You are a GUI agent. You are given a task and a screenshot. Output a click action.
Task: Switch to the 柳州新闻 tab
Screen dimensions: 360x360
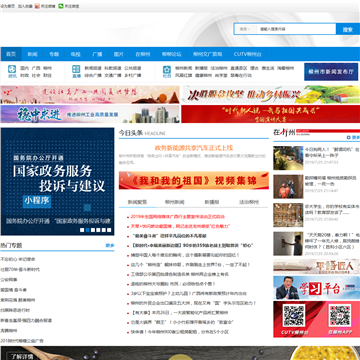[x=175, y=202]
